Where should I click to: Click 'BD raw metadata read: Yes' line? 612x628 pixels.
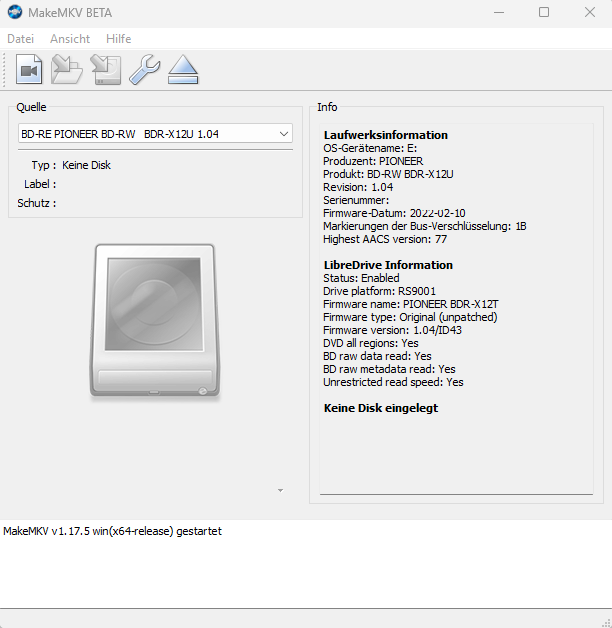coord(389,369)
